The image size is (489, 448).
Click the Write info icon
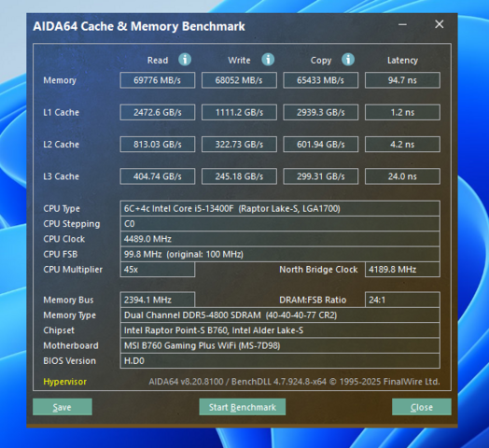click(x=268, y=60)
